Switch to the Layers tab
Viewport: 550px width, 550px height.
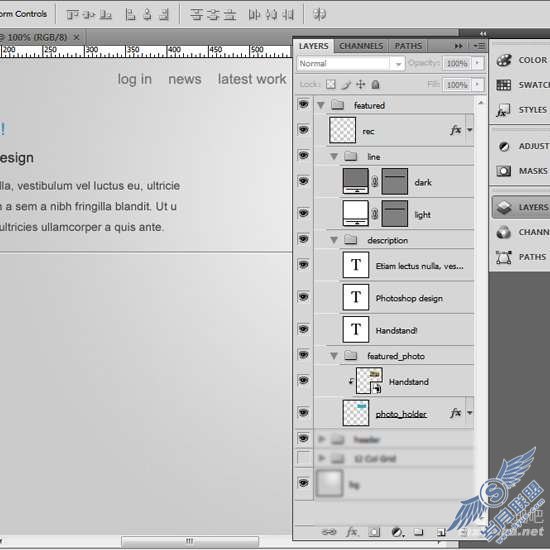(314, 46)
